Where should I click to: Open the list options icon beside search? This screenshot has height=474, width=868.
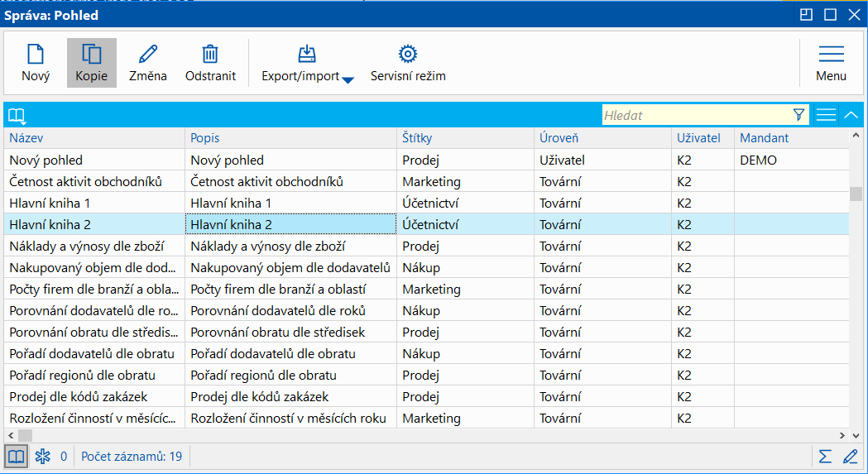826,115
